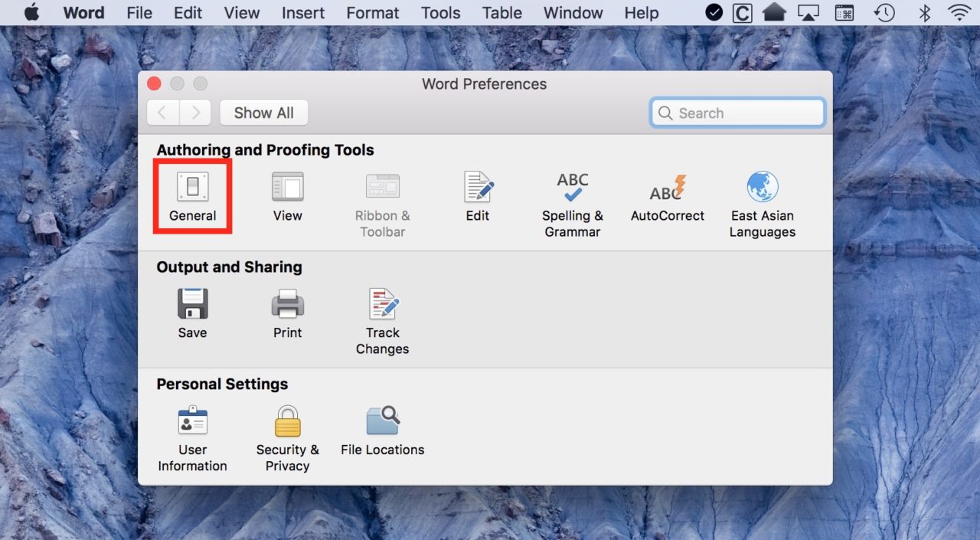Open the File menu
The image size is (980, 540).
(139, 12)
